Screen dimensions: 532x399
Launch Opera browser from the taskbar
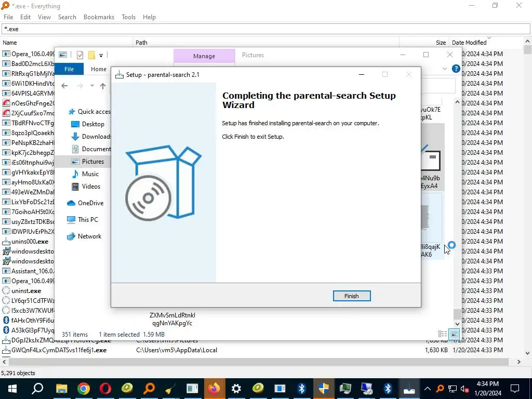105,389
